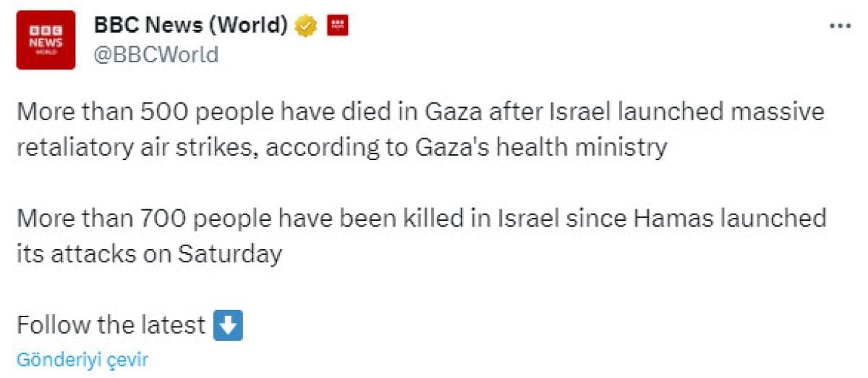Open the BBC News World profile avatar
Viewport: 868px width, 378px height.
(x=46, y=40)
